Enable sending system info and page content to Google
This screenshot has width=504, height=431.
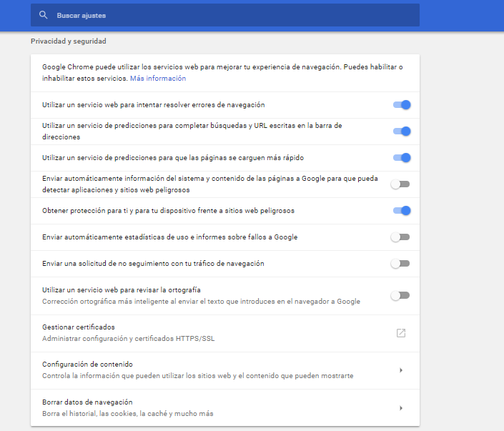point(400,184)
